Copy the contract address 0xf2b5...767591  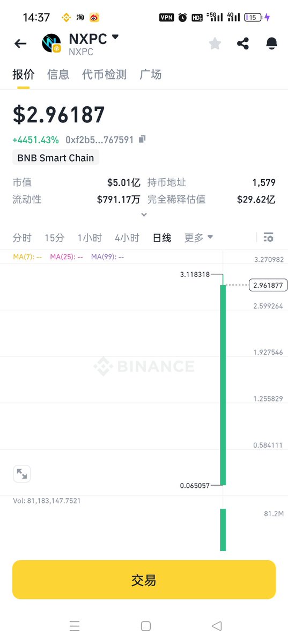click(x=142, y=140)
